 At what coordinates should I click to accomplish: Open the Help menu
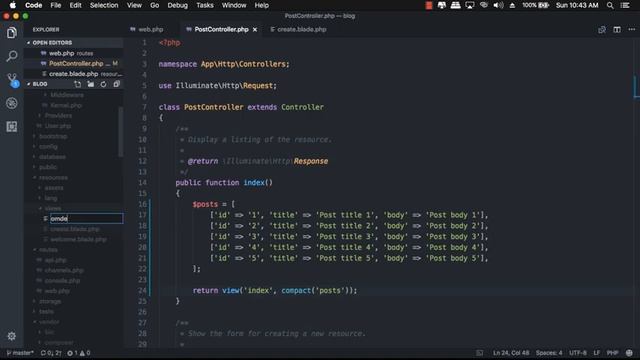[x=262, y=5]
